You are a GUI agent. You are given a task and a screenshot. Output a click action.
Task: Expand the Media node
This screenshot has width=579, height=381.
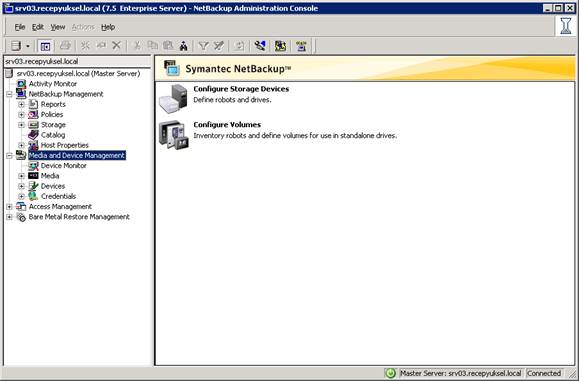pos(21,176)
